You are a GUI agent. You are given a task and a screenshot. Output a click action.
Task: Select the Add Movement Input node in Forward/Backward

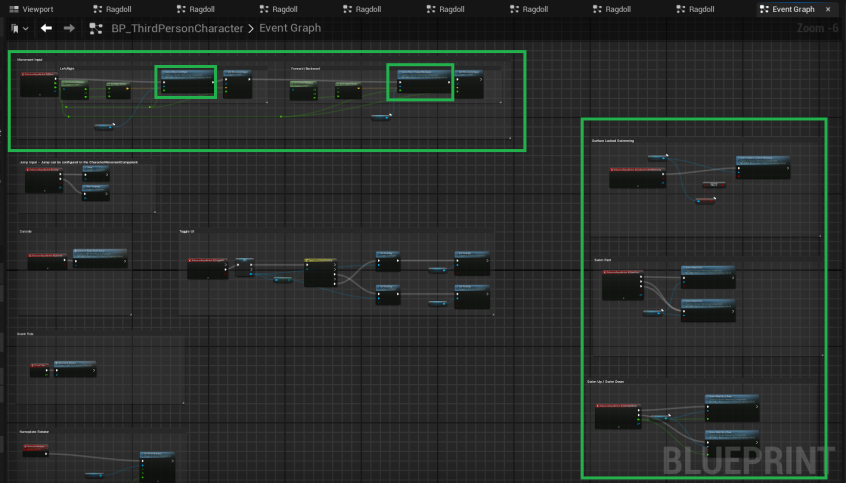point(469,83)
